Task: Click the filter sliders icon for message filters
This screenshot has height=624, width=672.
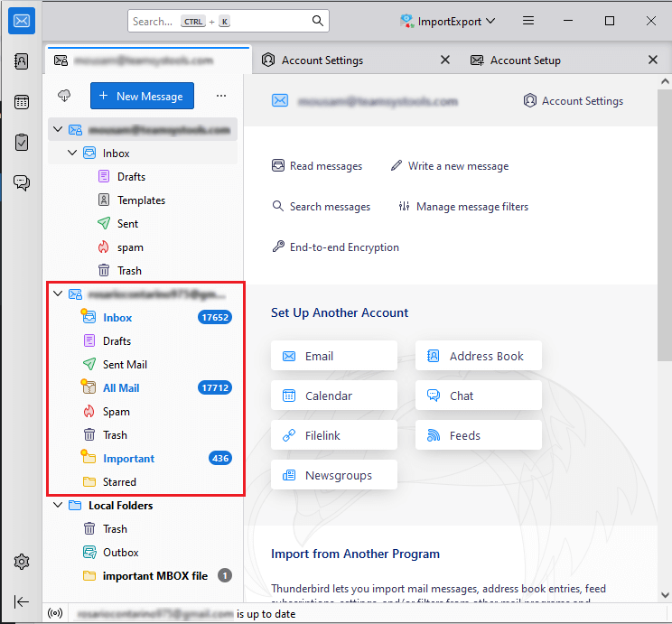Action: click(404, 206)
